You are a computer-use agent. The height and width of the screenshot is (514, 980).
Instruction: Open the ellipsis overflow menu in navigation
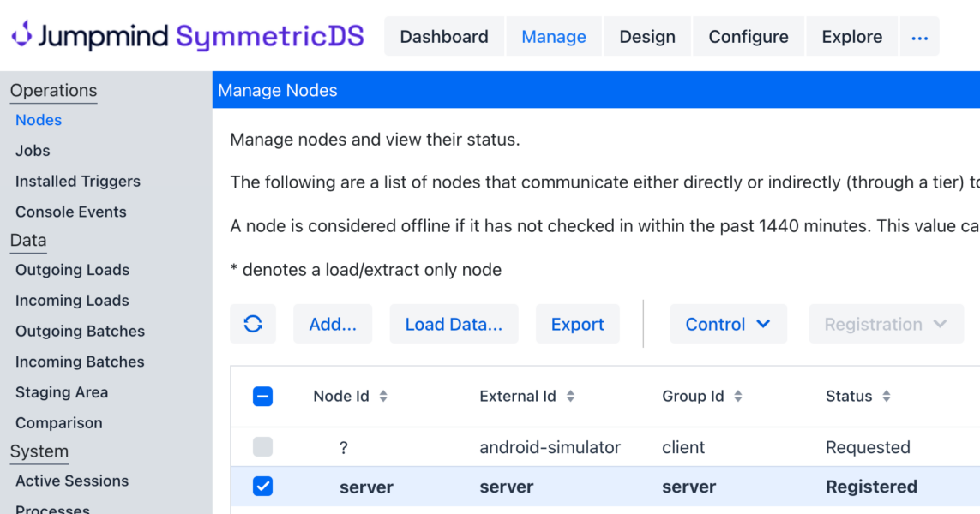pos(919,37)
